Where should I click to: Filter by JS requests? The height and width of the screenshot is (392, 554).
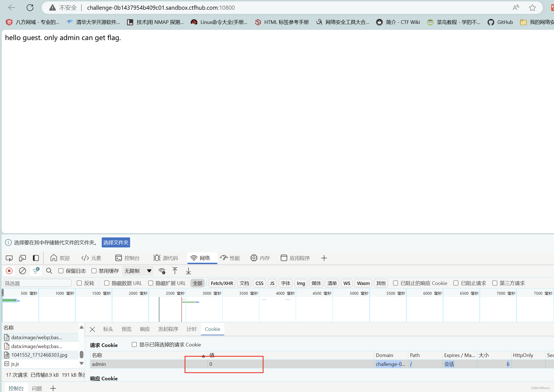272,283
